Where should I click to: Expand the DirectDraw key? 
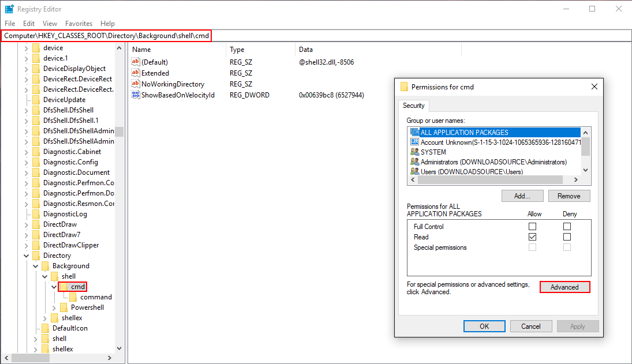point(26,224)
